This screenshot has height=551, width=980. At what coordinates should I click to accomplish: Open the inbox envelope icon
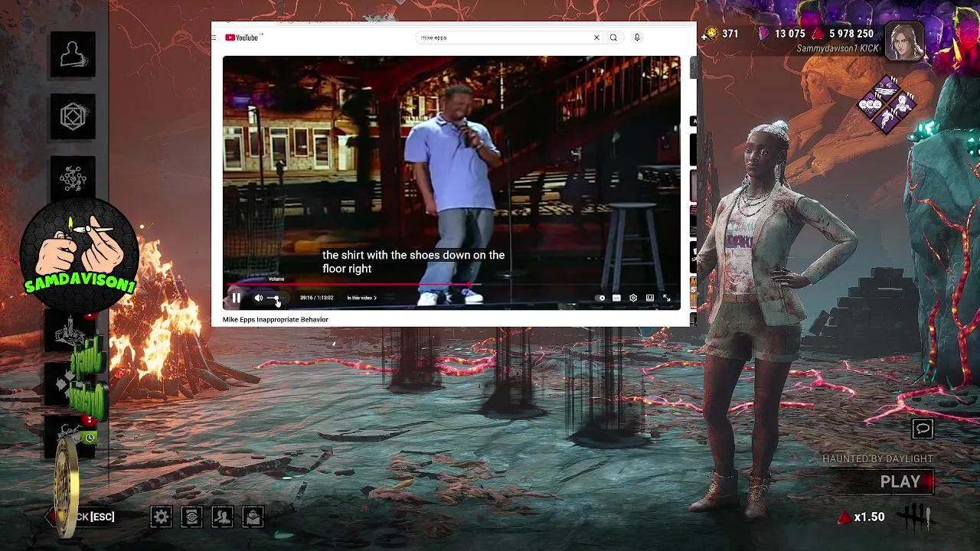tap(253, 517)
